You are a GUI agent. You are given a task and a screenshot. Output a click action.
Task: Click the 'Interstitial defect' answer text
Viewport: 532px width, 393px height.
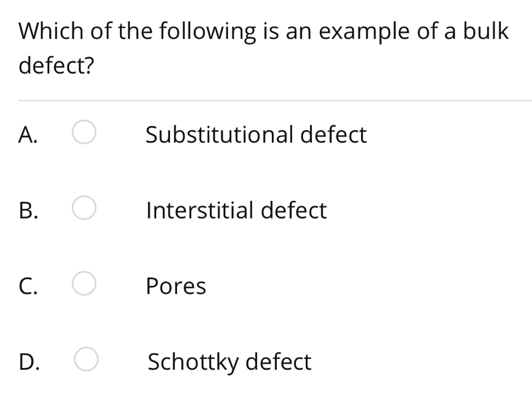coord(236,211)
